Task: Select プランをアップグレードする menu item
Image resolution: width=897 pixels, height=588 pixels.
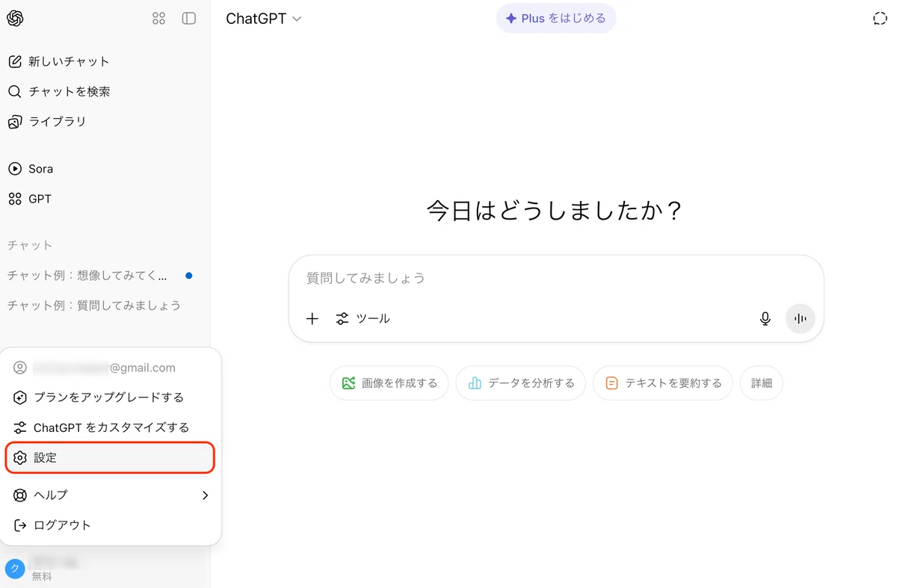Action: 111,397
